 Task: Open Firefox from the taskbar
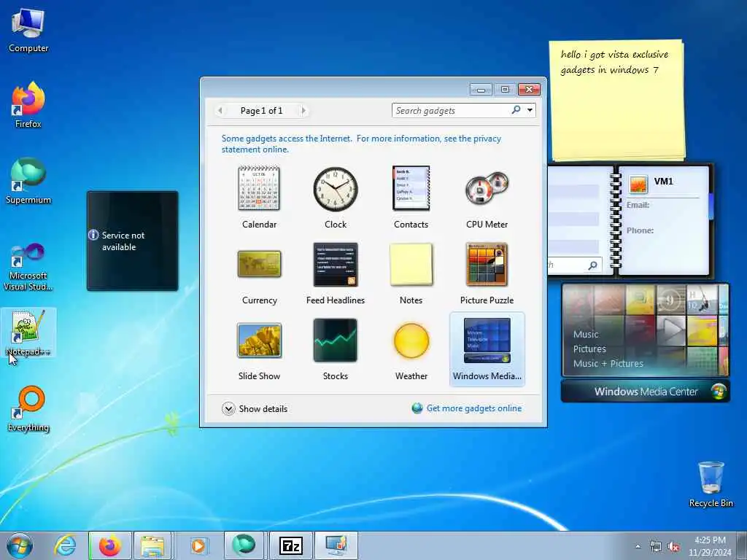tap(109, 545)
